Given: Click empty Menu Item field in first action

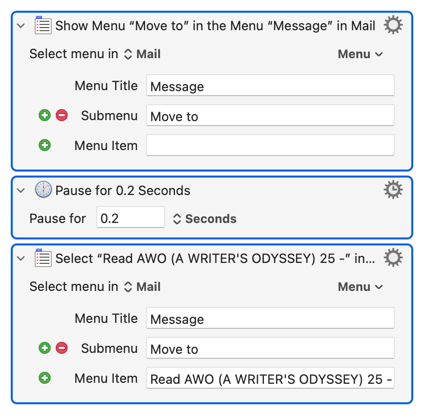Looking at the screenshot, I should click(x=270, y=145).
